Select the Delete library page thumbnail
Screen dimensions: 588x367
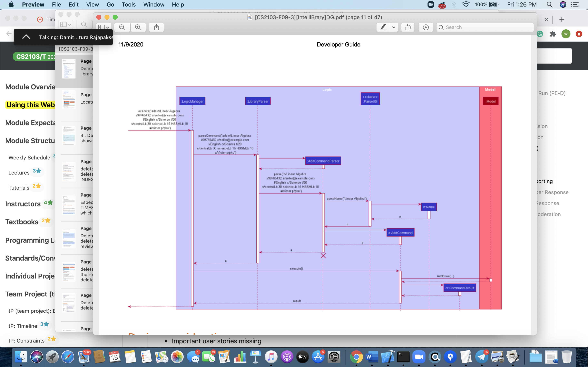[x=69, y=69]
